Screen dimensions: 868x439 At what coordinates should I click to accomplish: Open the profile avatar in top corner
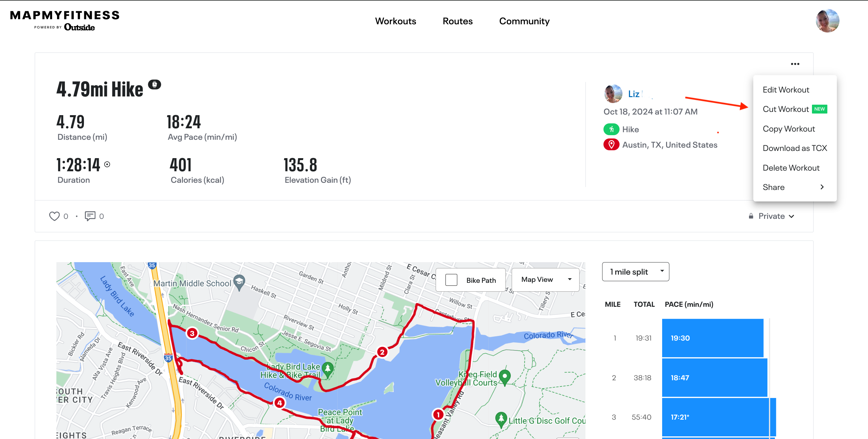pos(827,21)
